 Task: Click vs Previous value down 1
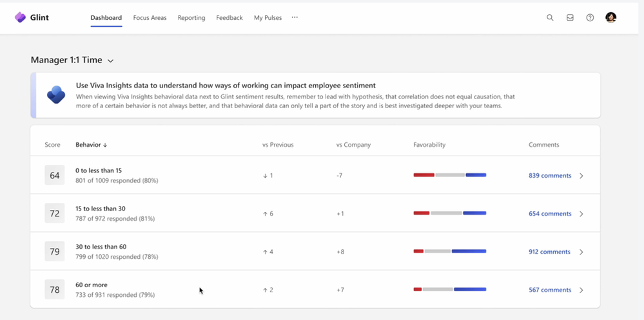click(x=268, y=176)
